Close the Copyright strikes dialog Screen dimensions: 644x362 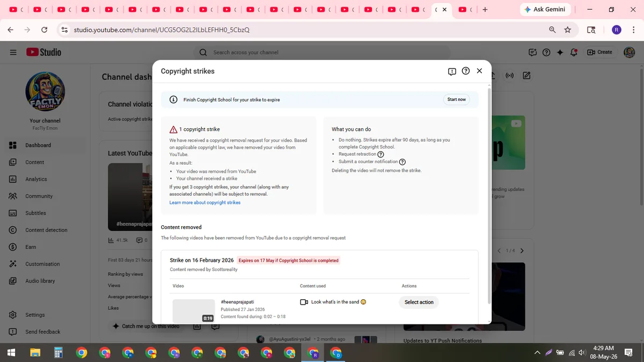[x=479, y=71]
